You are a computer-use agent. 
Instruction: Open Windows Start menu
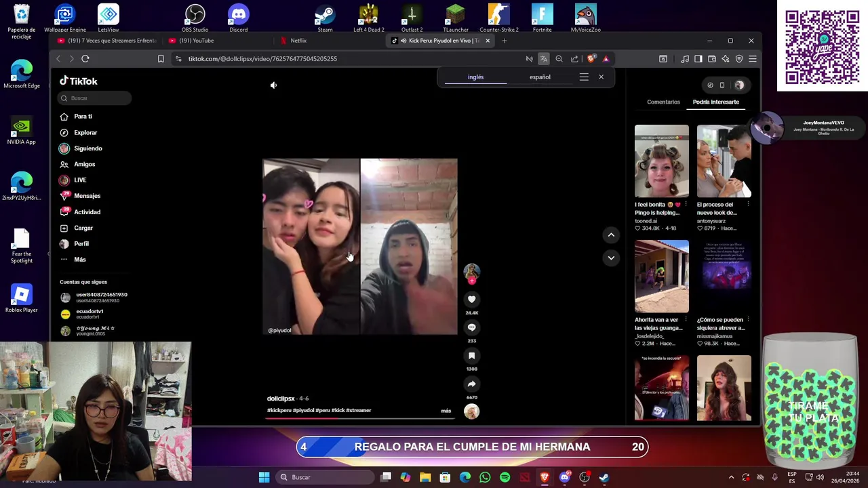point(264,477)
